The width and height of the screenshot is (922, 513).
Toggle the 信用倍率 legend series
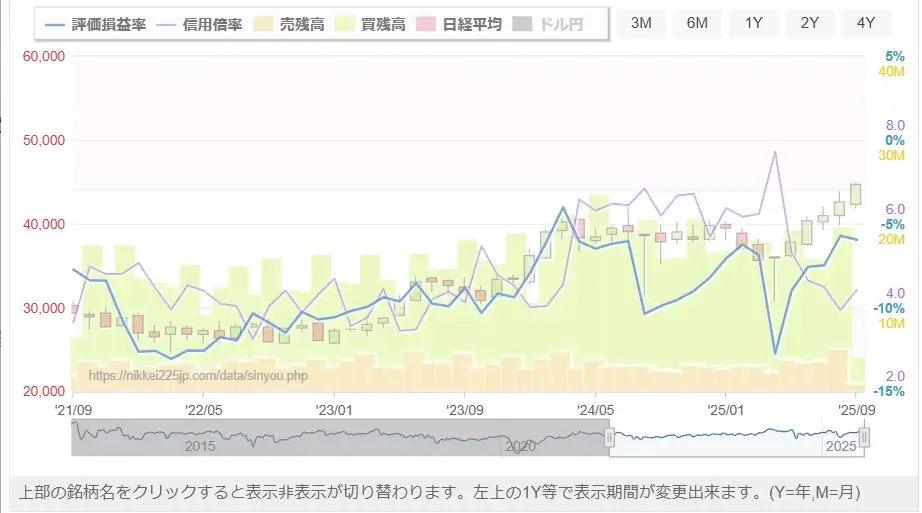pos(200,25)
